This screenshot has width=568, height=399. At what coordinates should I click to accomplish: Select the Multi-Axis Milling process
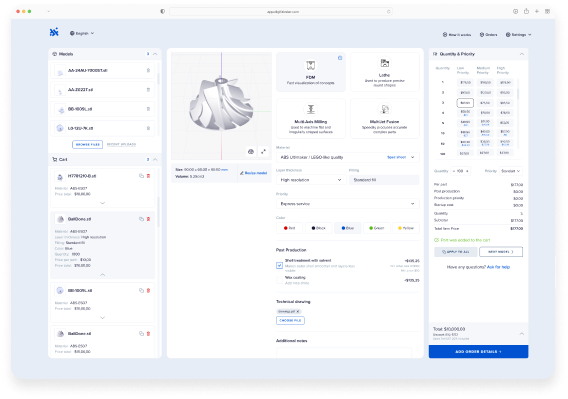(x=310, y=119)
